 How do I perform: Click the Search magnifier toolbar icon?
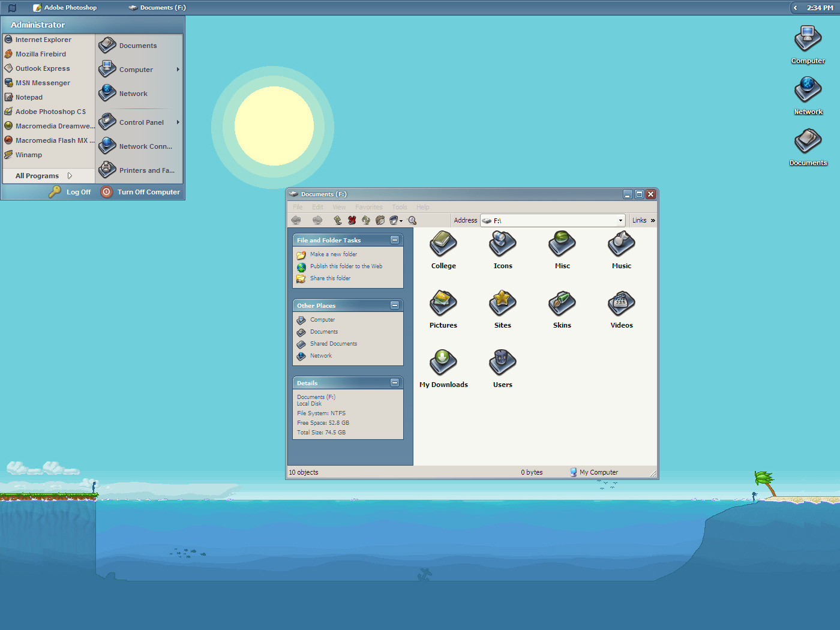(x=412, y=220)
